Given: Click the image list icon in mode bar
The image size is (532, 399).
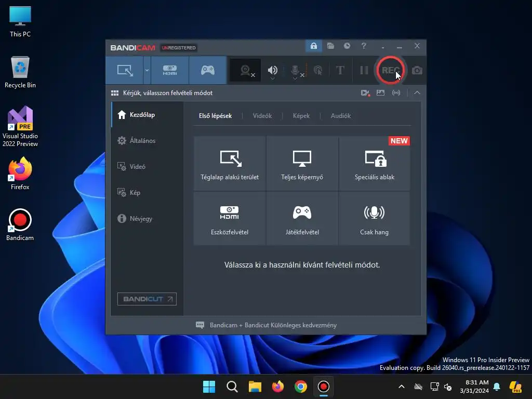Looking at the screenshot, I should (380, 92).
